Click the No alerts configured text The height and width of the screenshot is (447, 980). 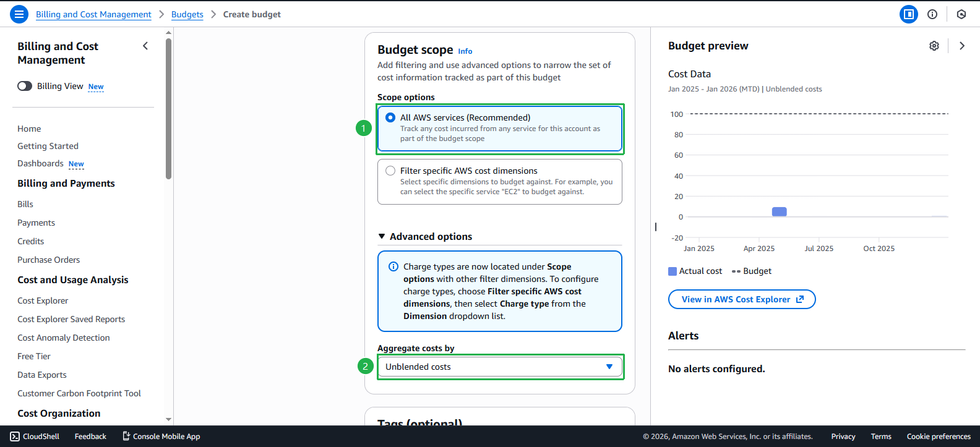click(x=716, y=368)
